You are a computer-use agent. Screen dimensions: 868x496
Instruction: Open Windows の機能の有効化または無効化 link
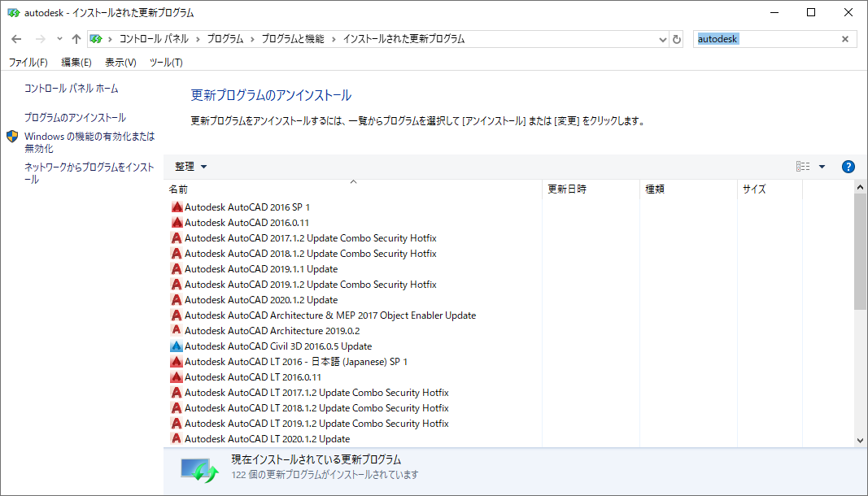click(x=89, y=142)
